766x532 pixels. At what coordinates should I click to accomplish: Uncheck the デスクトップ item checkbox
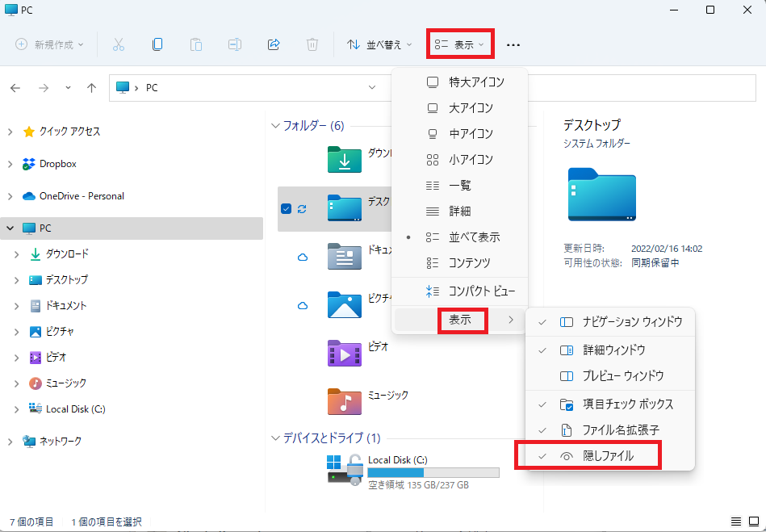click(287, 209)
